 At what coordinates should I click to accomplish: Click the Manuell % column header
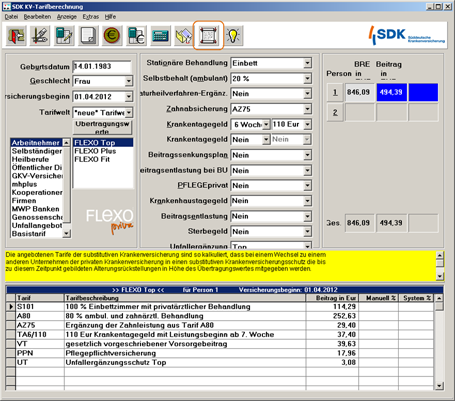[379, 298]
